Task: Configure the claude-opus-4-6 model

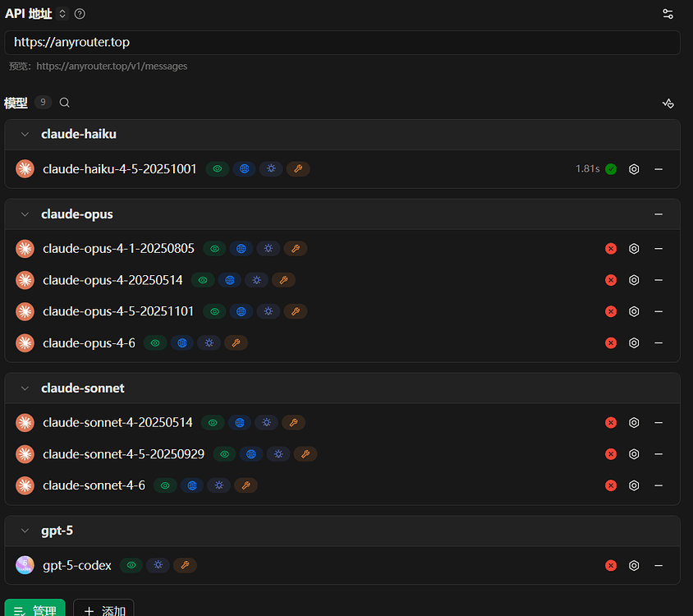Action: pos(634,343)
